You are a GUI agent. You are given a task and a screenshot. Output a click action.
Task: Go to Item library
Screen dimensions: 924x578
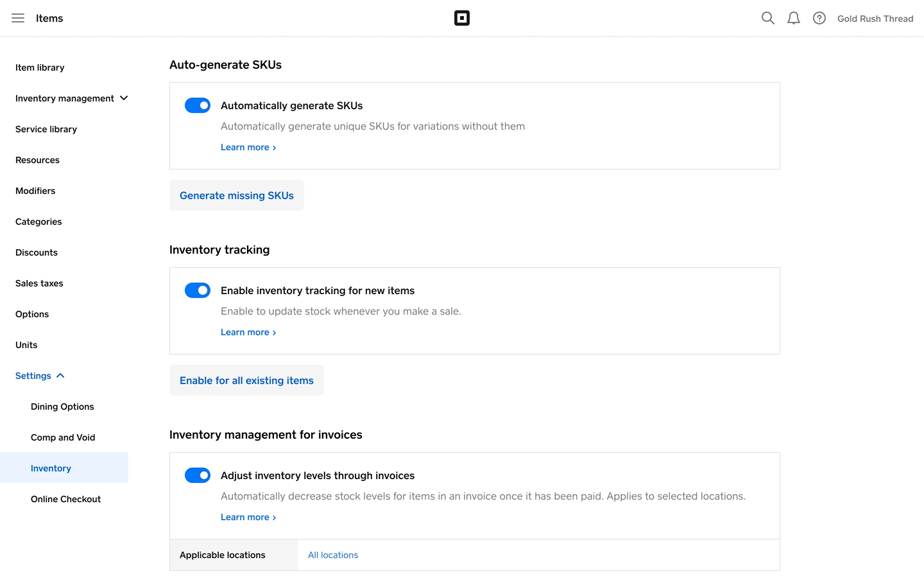pyautogui.click(x=40, y=67)
